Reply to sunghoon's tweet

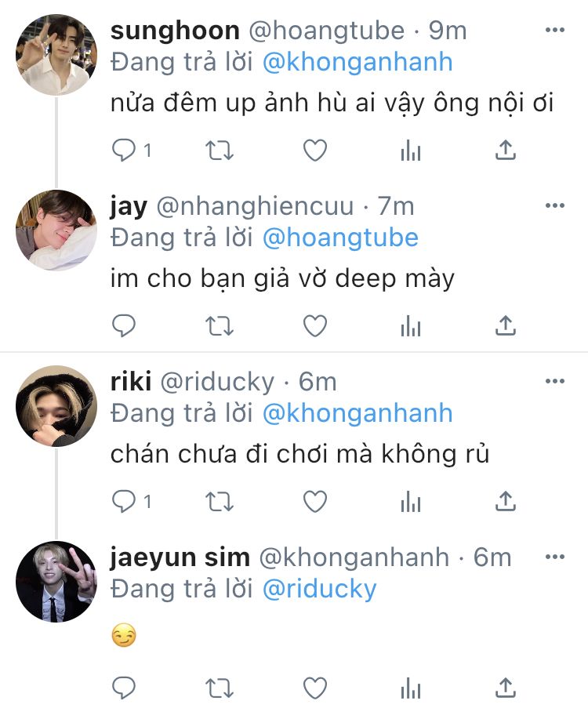123,150
